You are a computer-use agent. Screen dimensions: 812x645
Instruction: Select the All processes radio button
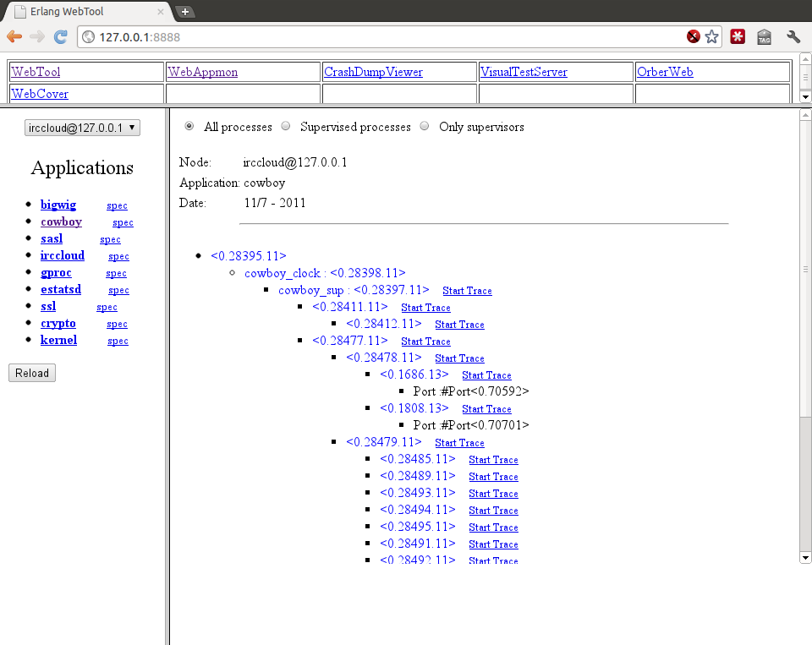pos(189,126)
